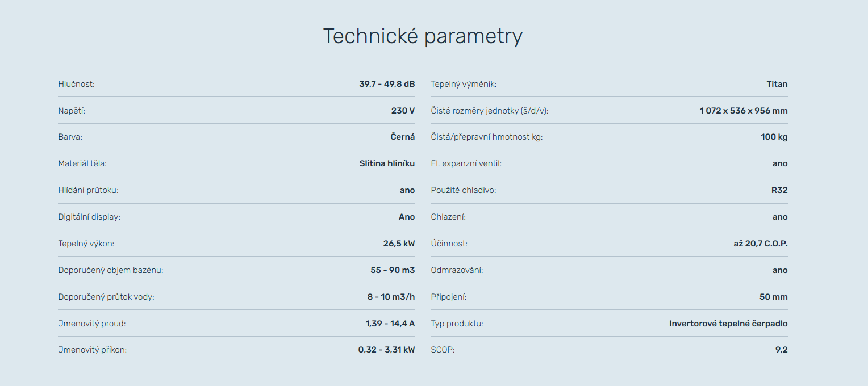Click the 'Technické parametry' heading
Viewport: 868px width, 386px height.
(423, 36)
